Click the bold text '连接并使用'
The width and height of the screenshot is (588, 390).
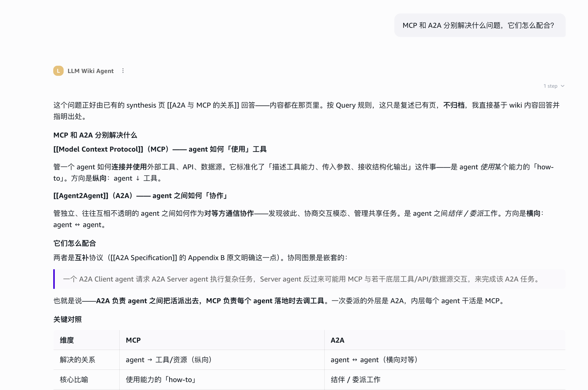(x=129, y=167)
